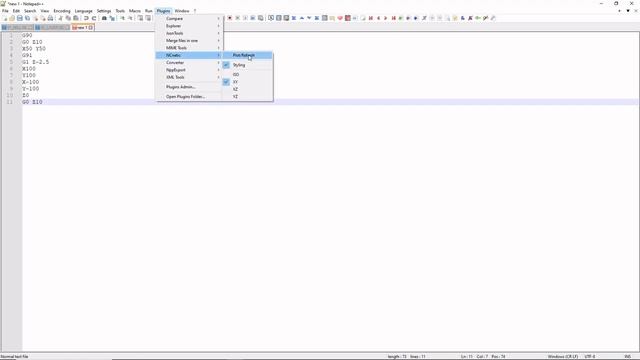
Task: Click the Synchronize Horizontal Scrolling icon
Action: click(x=148, y=18)
